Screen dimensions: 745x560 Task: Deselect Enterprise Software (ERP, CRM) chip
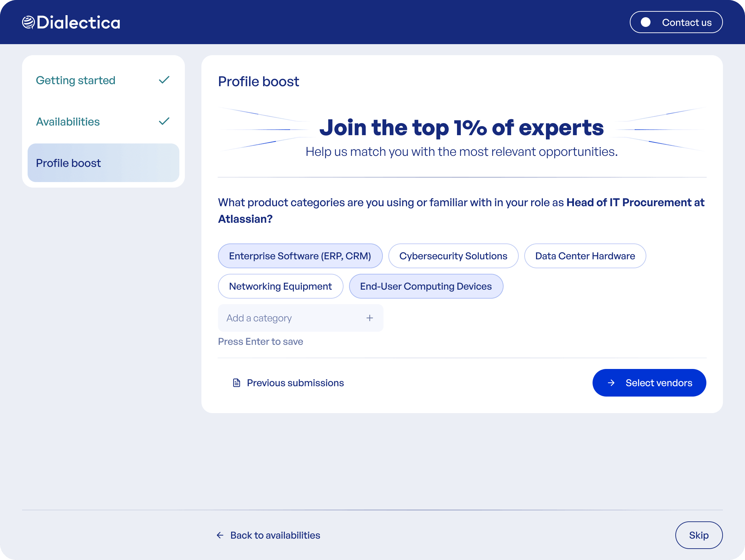coord(300,256)
